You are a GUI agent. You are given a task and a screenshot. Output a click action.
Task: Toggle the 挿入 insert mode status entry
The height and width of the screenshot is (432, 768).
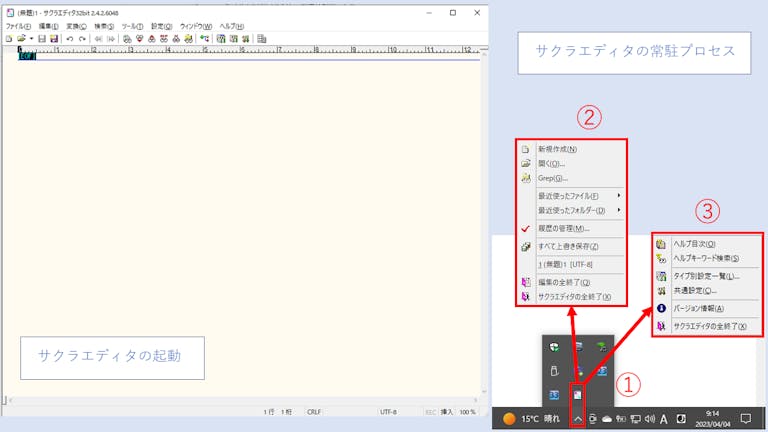click(447, 412)
